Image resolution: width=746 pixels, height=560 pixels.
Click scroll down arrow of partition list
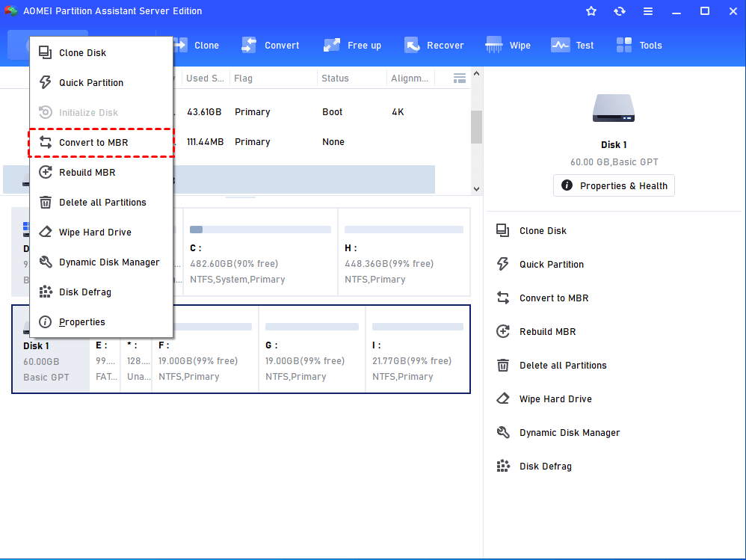(x=477, y=189)
